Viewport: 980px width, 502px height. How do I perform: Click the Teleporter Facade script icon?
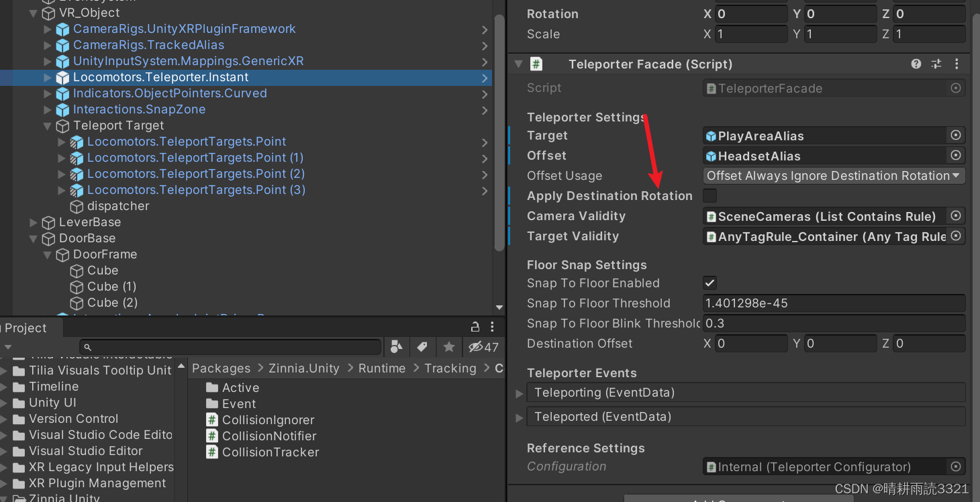tap(536, 64)
